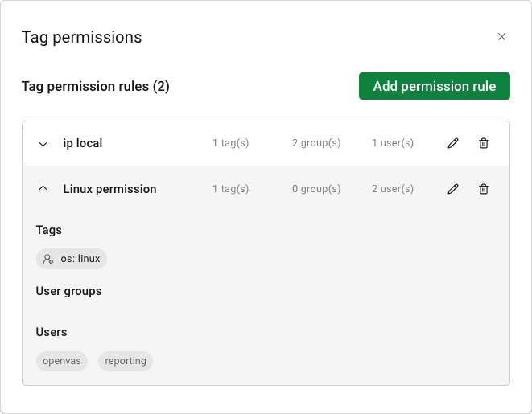
Task: Click the Add permission rule button
Action: click(435, 86)
